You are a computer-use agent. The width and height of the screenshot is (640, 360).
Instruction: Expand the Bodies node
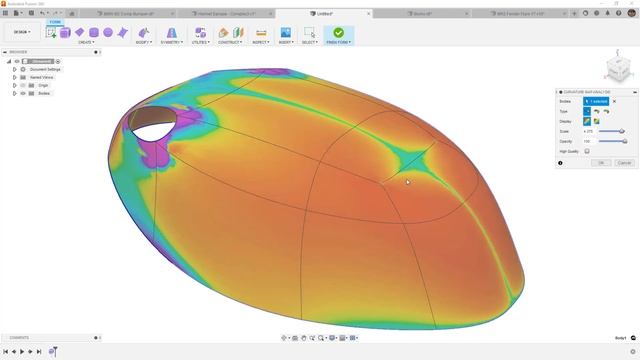click(x=15, y=93)
